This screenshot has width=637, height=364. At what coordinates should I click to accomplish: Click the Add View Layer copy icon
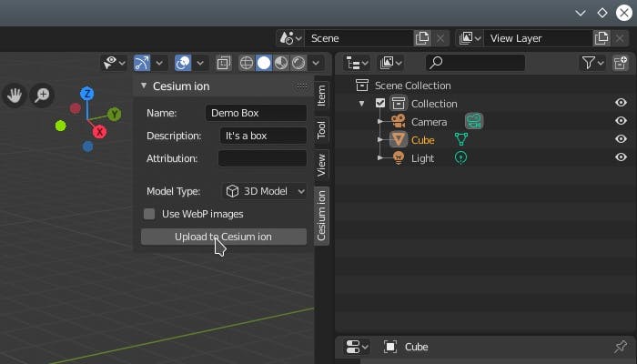[x=602, y=38]
